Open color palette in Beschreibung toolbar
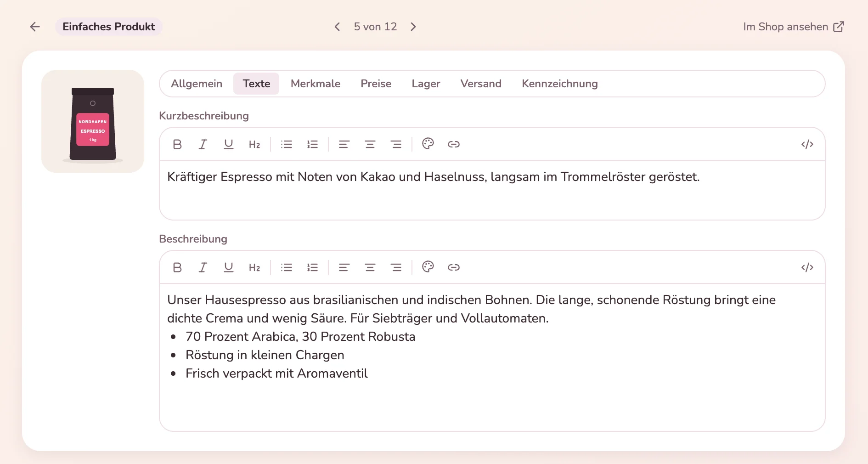868x464 pixels. (428, 267)
